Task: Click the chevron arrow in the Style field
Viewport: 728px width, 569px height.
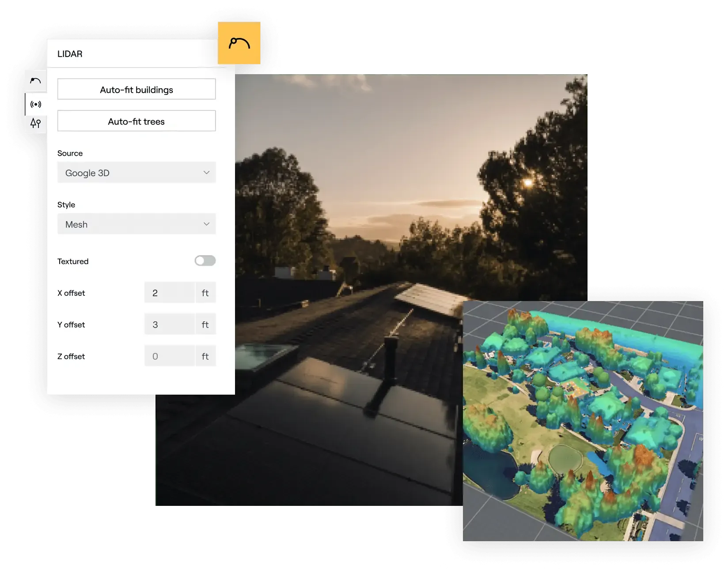Action: point(206,224)
